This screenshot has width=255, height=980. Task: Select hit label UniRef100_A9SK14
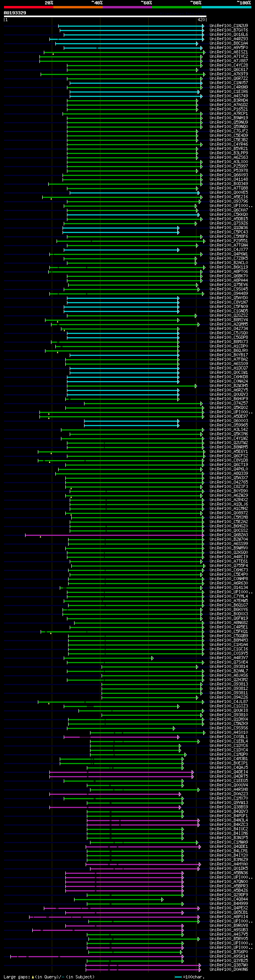pyautogui.click(x=229, y=956)
